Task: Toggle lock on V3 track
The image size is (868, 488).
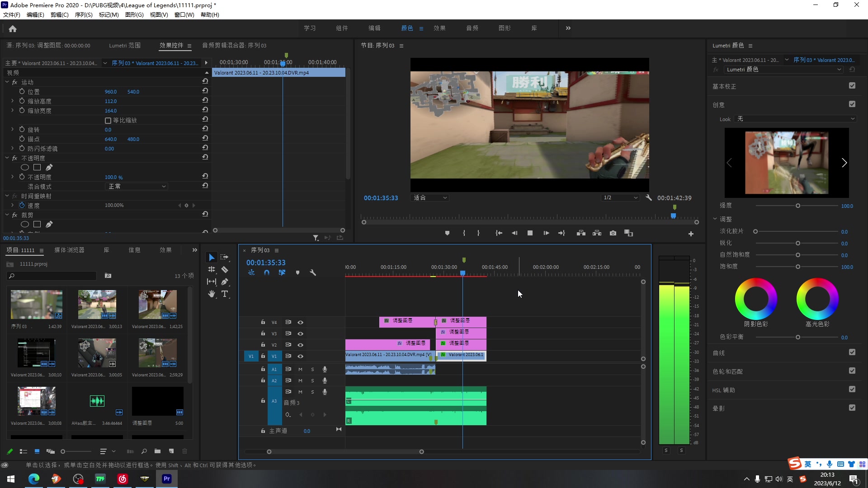Action: 263,333
